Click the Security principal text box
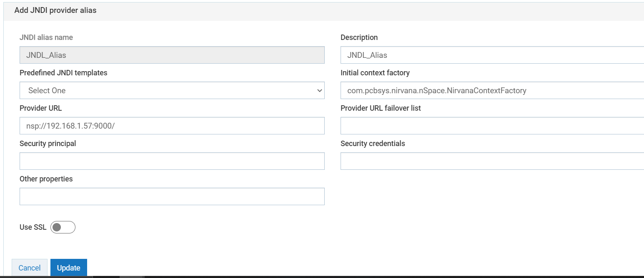 (172, 161)
